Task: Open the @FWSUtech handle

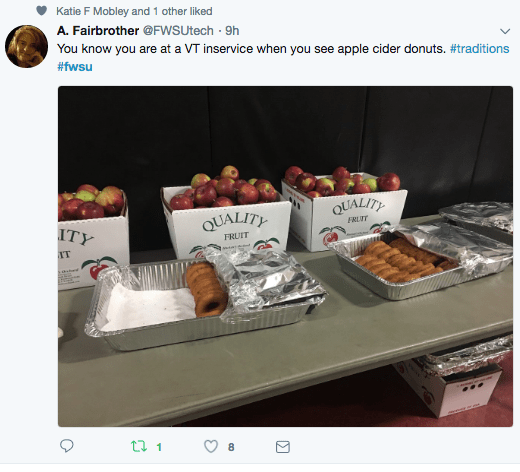Action: pos(178,31)
